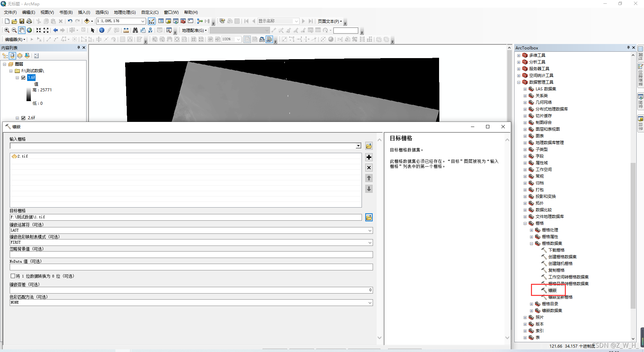The width and height of the screenshot is (644, 352).
Task: Choose the Select Elements arrow tool
Action: (93, 30)
